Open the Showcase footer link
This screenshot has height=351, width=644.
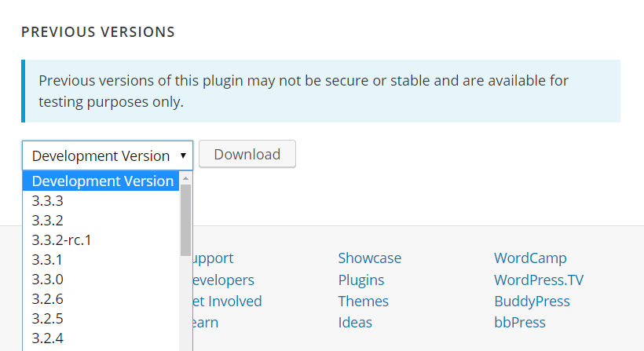369,258
